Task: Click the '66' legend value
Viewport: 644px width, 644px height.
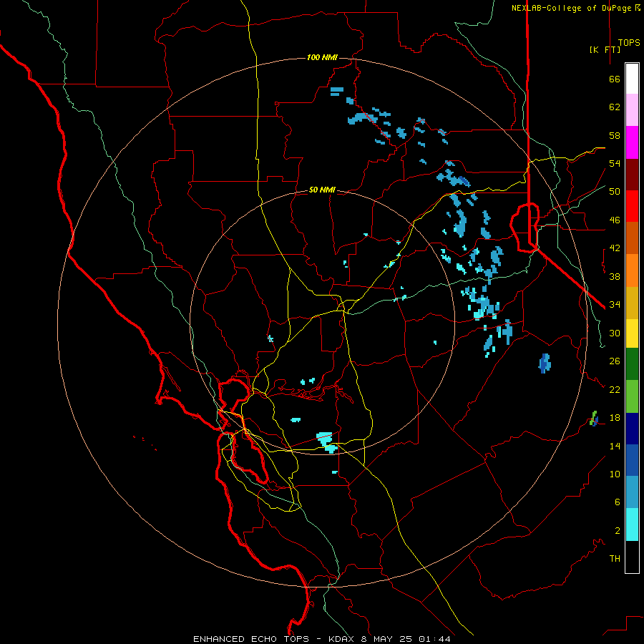Action: 615,79
